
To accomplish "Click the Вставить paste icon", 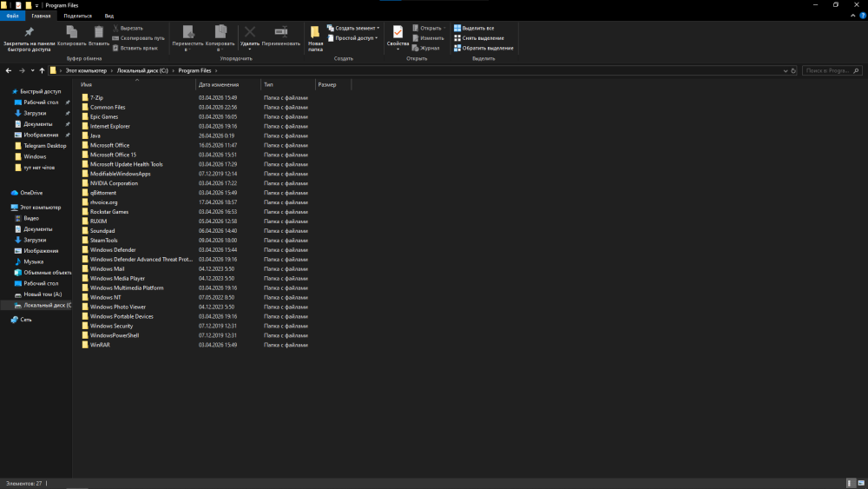I will click(99, 36).
